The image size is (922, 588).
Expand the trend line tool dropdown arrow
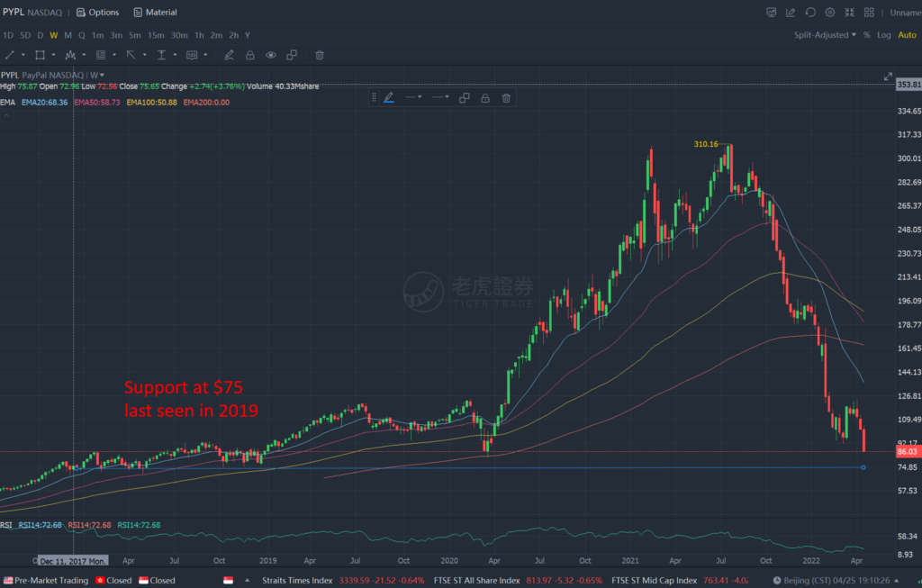click(x=23, y=55)
